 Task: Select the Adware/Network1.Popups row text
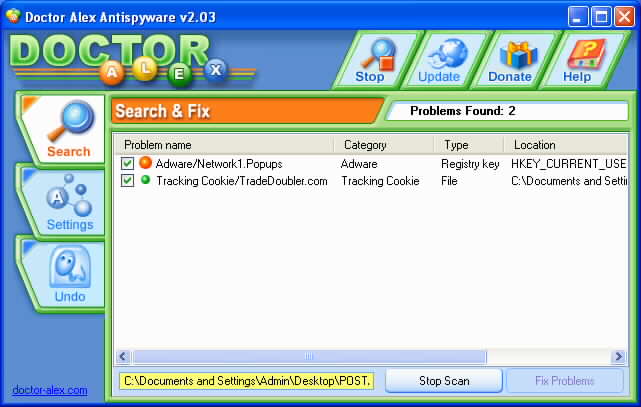pyautogui.click(x=219, y=164)
